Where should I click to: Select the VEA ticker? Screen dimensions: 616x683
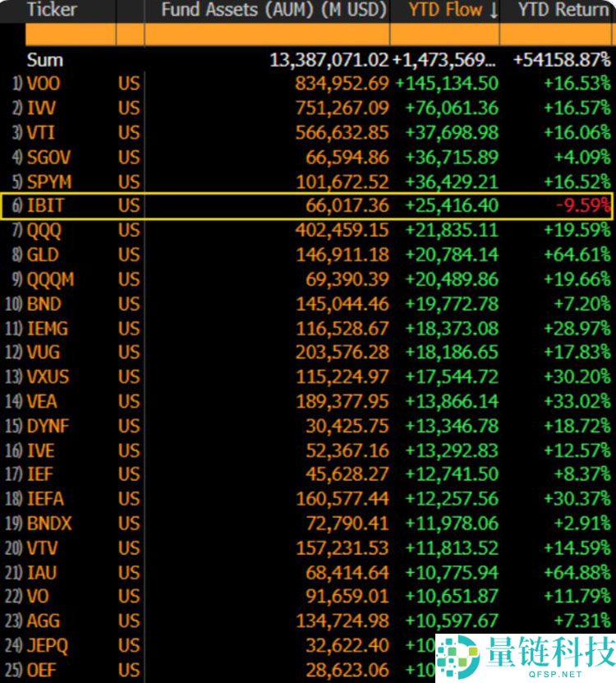pos(42,401)
